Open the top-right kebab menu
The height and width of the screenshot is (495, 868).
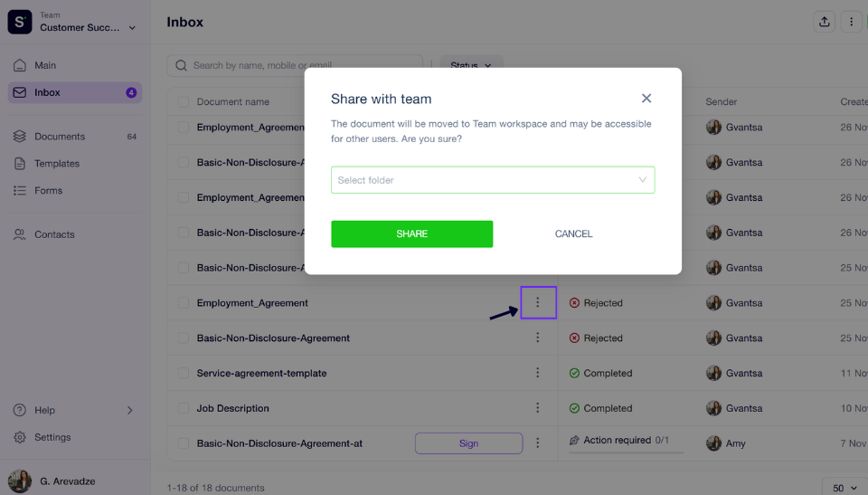(x=851, y=23)
